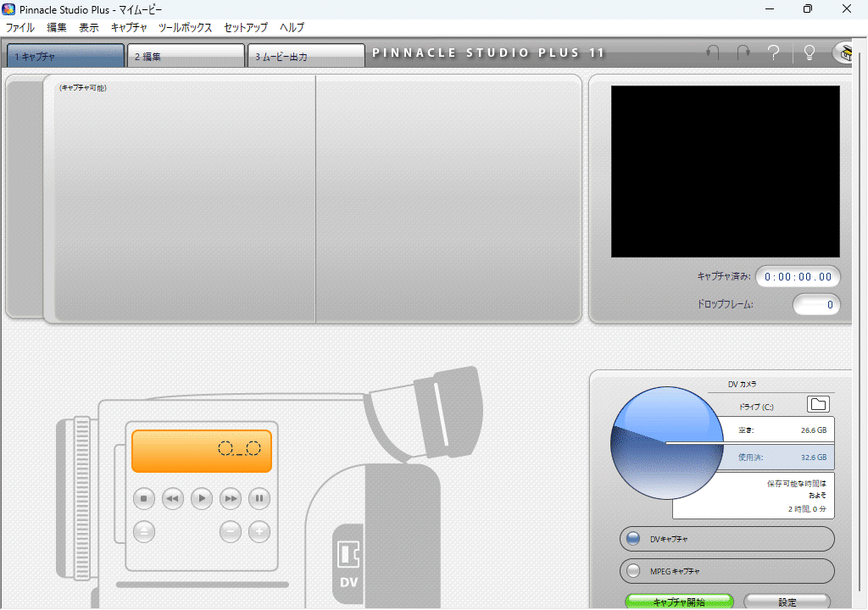Click the blue disk usage pie chart
This screenshot has width=868, height=610.
tap(667, 443)
